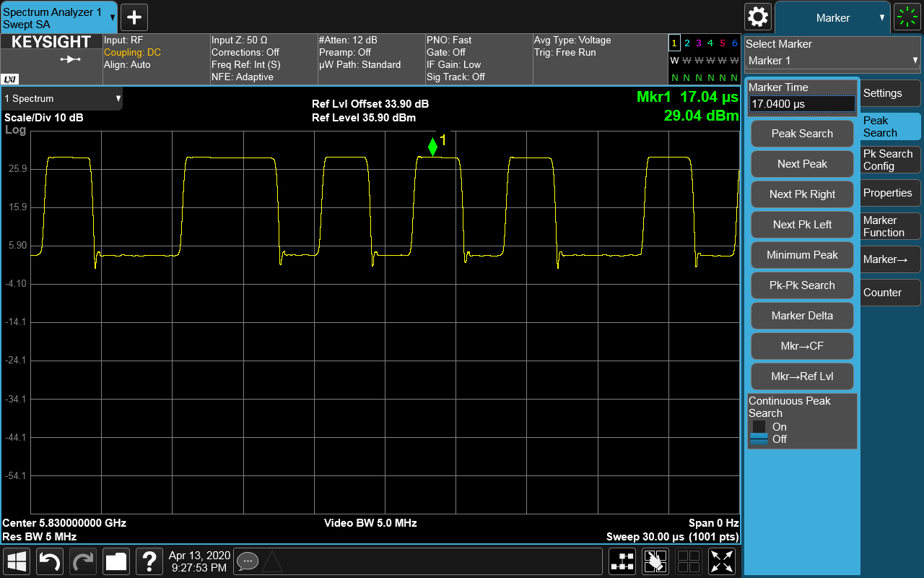Click the Scale/Div 10 dB readout
Screen dimensions: 924x578
pos(43,118)
